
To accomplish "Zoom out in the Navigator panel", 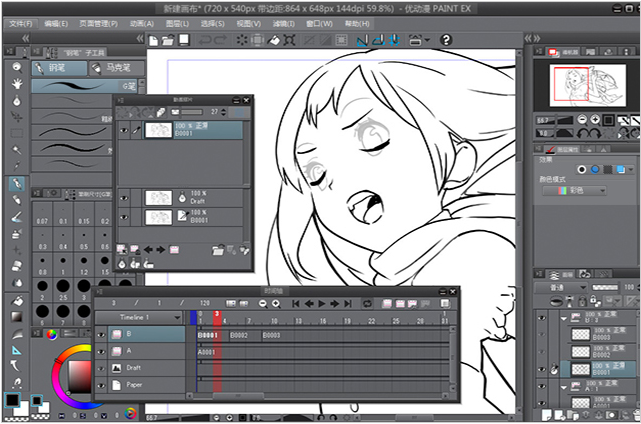I will click(x=582, y=119).
